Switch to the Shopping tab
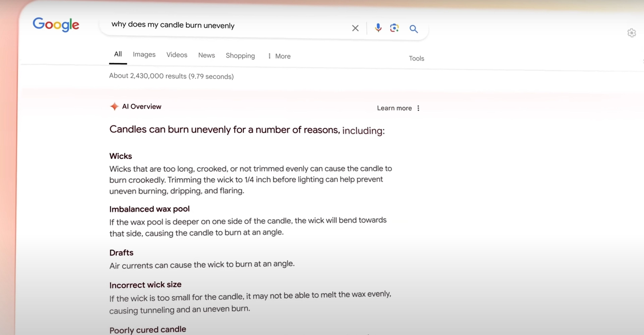This screenshot has width=644, height=335. (x=240, y=56)
